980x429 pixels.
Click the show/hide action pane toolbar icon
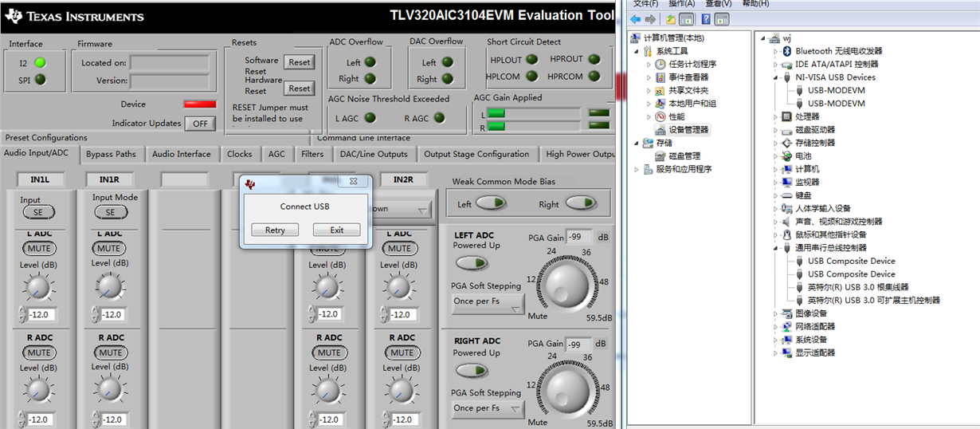coord(722,19)
